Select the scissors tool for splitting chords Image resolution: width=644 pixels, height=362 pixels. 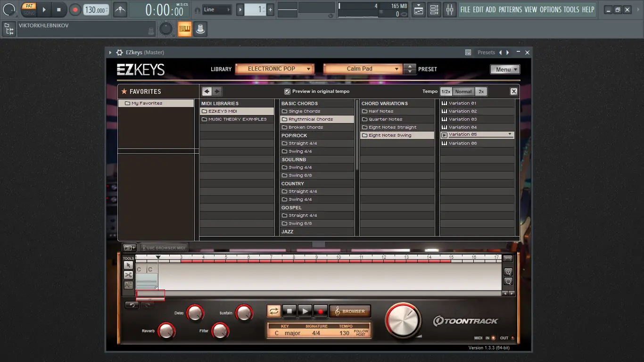click(128, 275)
